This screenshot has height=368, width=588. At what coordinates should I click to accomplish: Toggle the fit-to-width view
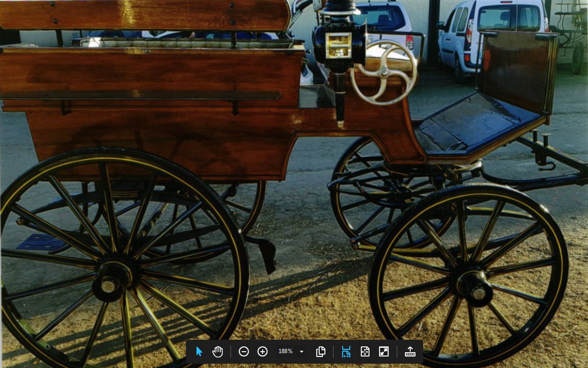point(346,352)
